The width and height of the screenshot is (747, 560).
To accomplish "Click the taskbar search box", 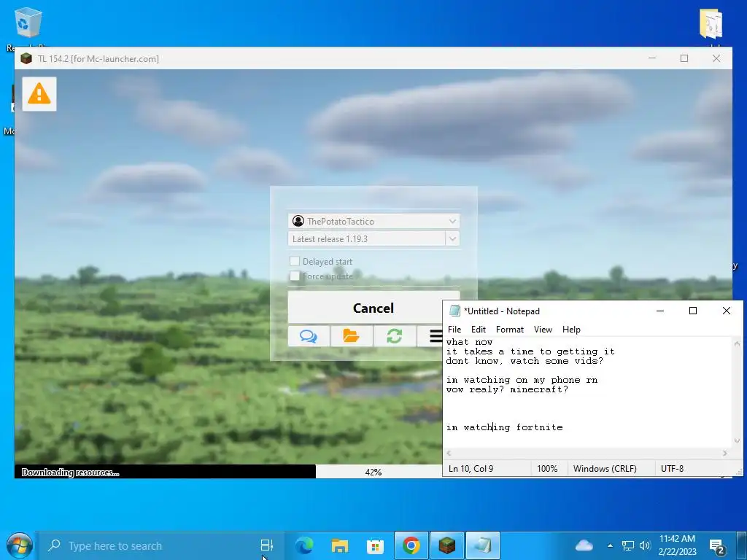I will tap(160, 545).
